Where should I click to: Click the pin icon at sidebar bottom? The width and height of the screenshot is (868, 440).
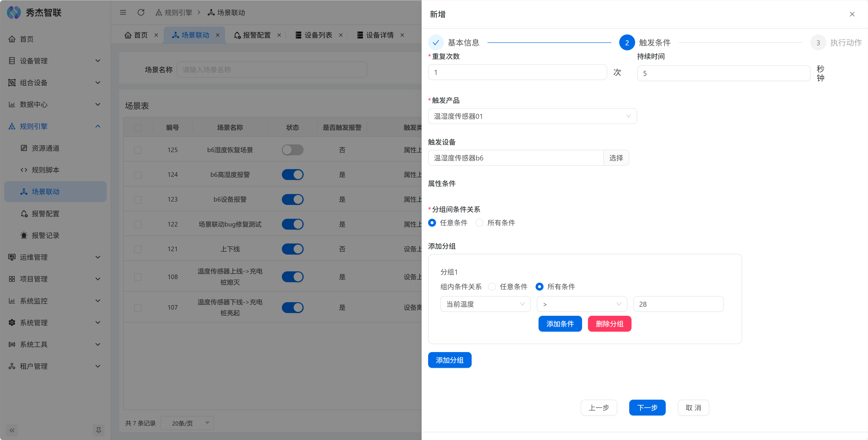click(x=98, y=430)
